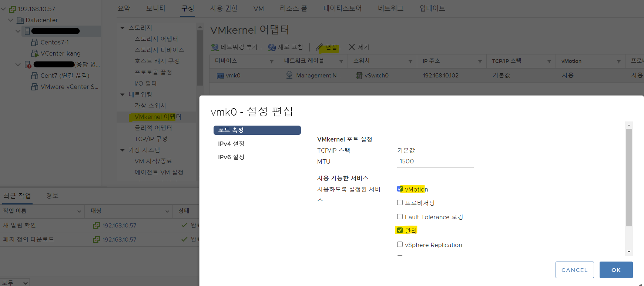
Task: Click the configuration menu scrollbar thumb
Action: pyautogui.click(x=200, y=58)
